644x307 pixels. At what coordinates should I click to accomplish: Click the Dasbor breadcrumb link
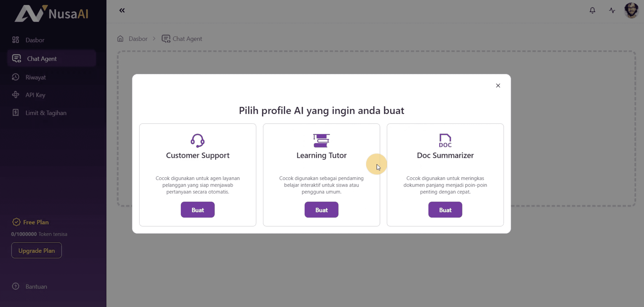(x=138, y=39)
